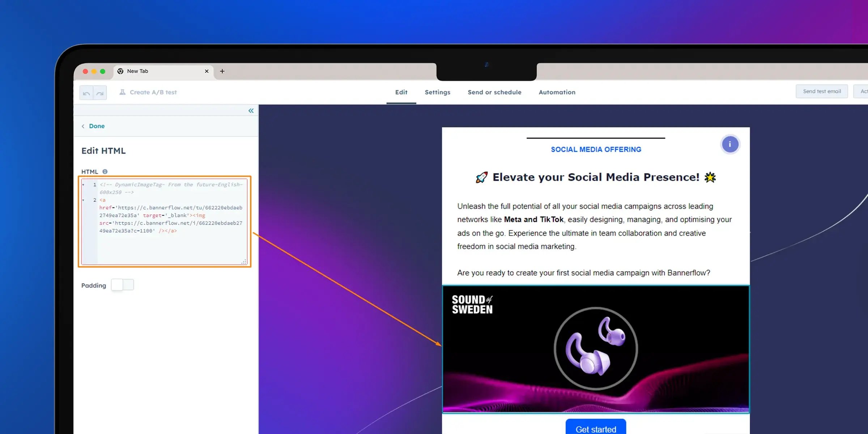Click the Edit HTML panel title

coord(103,151)
